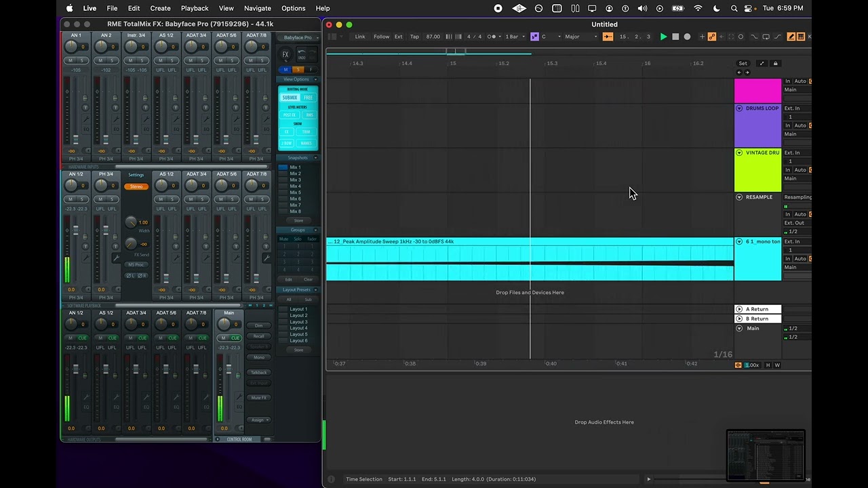Click the tempo field showing 87.00

[x=433, y=37]
